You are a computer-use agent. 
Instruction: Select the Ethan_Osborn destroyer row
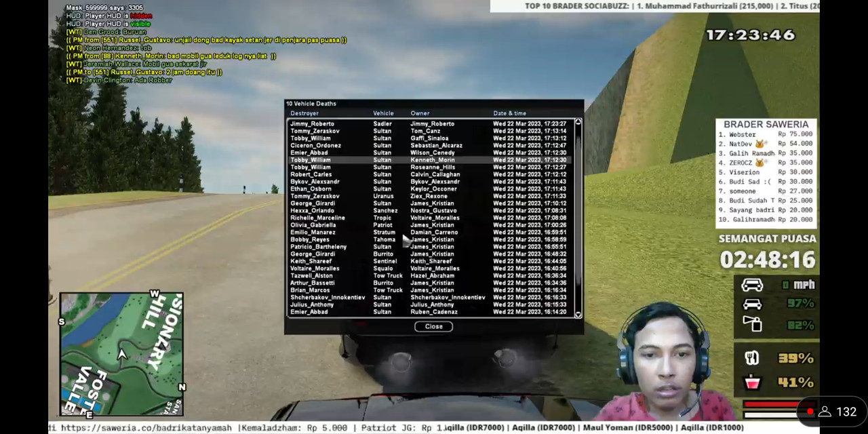[x=431, y=189]
